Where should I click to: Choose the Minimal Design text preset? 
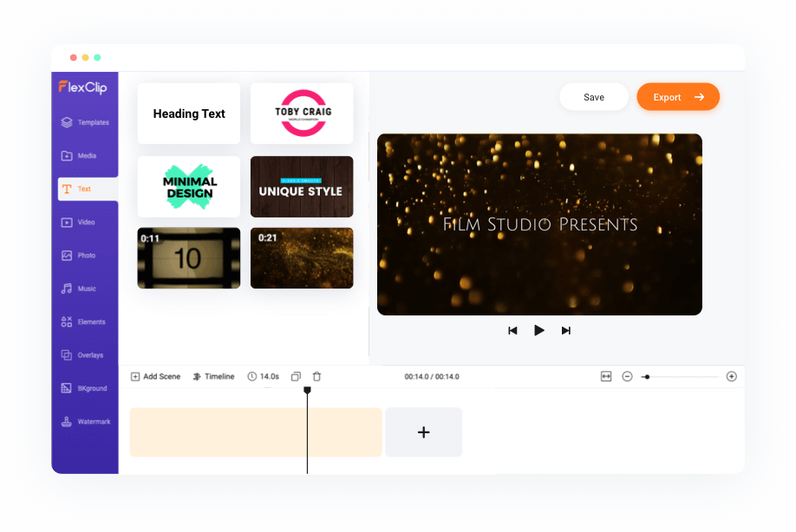click(189, 186)
